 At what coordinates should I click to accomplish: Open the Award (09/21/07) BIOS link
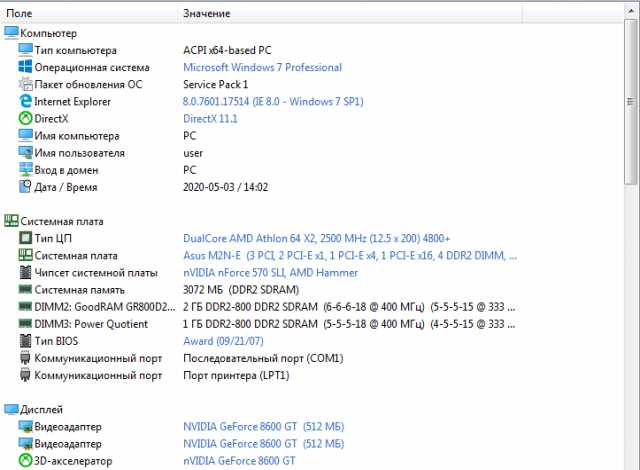[x=223, y=341]
